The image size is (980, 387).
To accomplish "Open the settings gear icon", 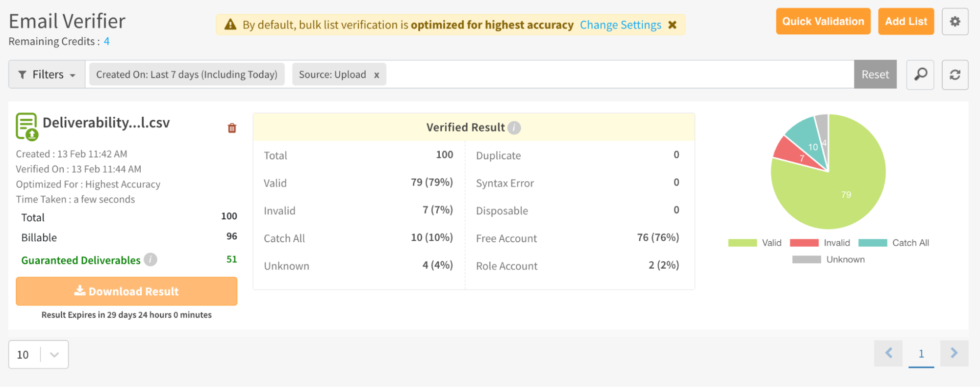I will tap(955, 22).
